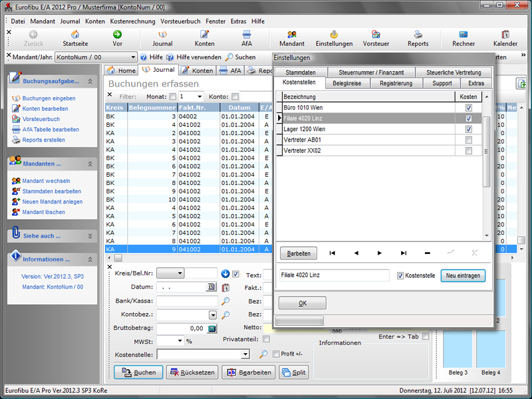Click the Hilfe question mark icon
This screenshot has width=532, height=399.
coord(144,57)
